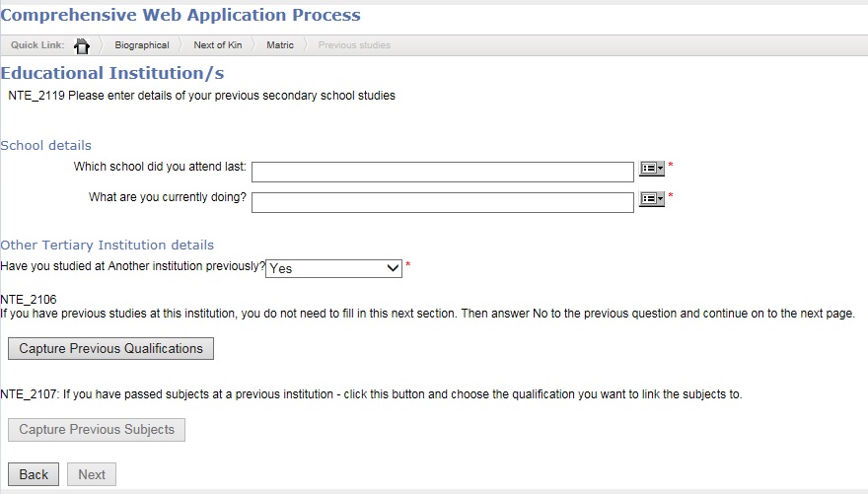Expand the 'studied at Another institution' dropdown
The image size is (868, 494).
click(334, 268)
